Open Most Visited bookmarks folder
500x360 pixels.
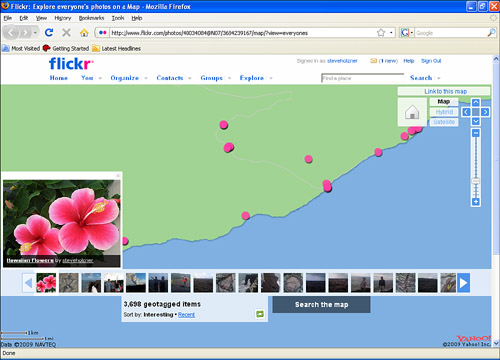(21, 48)
